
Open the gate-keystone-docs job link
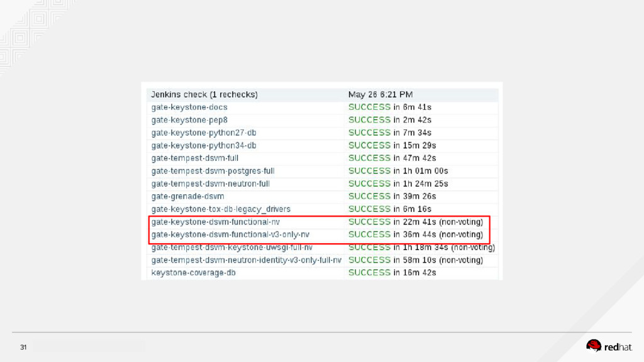tap(189, 107)
